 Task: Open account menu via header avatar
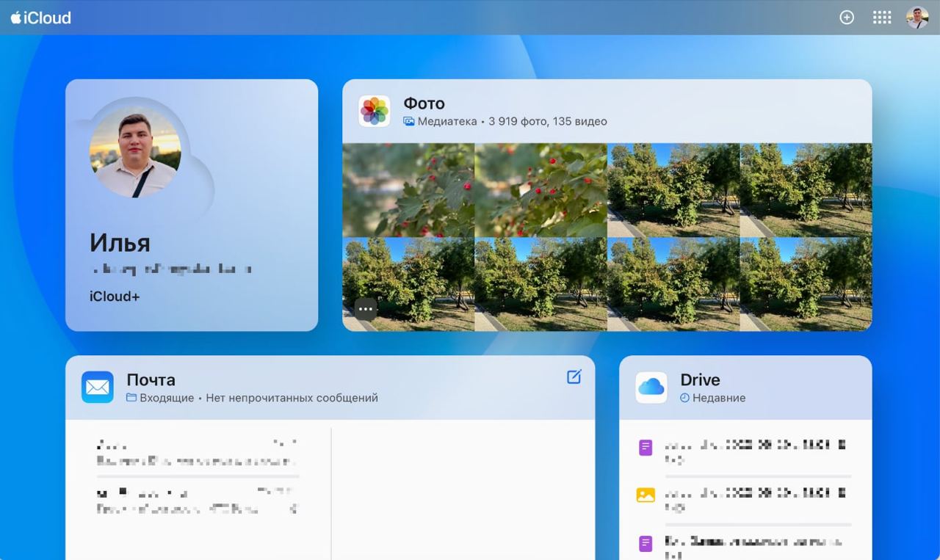917,18
